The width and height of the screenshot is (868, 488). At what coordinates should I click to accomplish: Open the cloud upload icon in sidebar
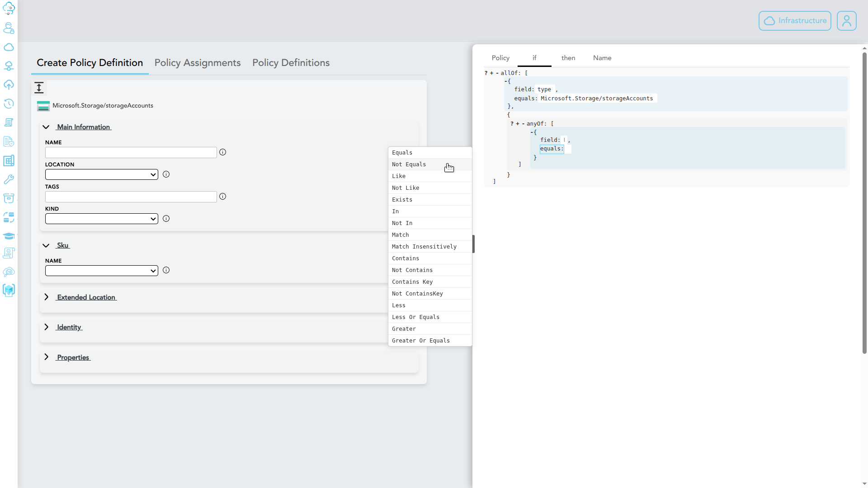coord(9,85)
